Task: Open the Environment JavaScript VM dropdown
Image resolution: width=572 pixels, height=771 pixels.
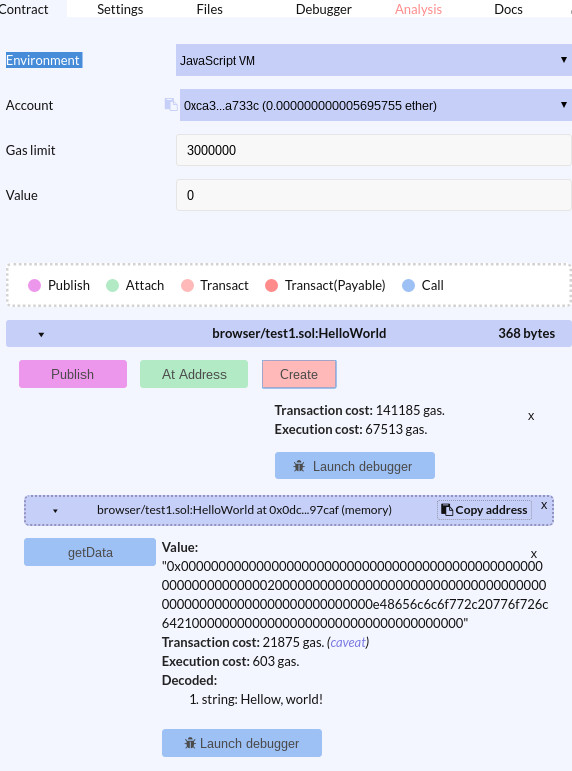Action: pyautogui.click(x=374, y=60)
